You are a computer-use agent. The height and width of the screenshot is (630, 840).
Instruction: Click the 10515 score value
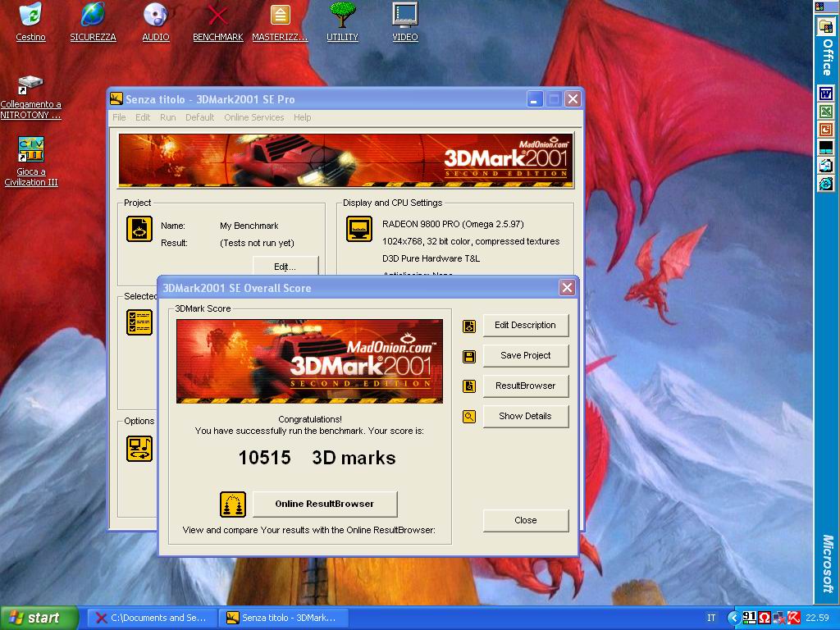[x=265, y=458]
